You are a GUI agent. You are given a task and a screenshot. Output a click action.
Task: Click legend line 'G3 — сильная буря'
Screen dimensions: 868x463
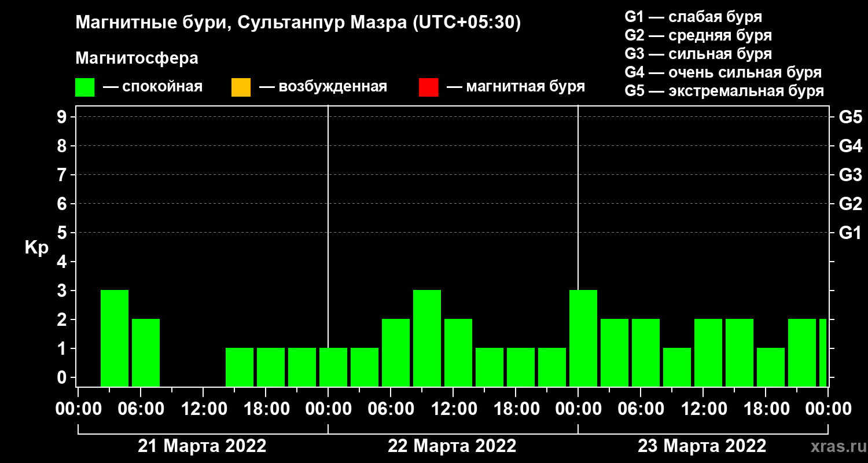(698, 54)
